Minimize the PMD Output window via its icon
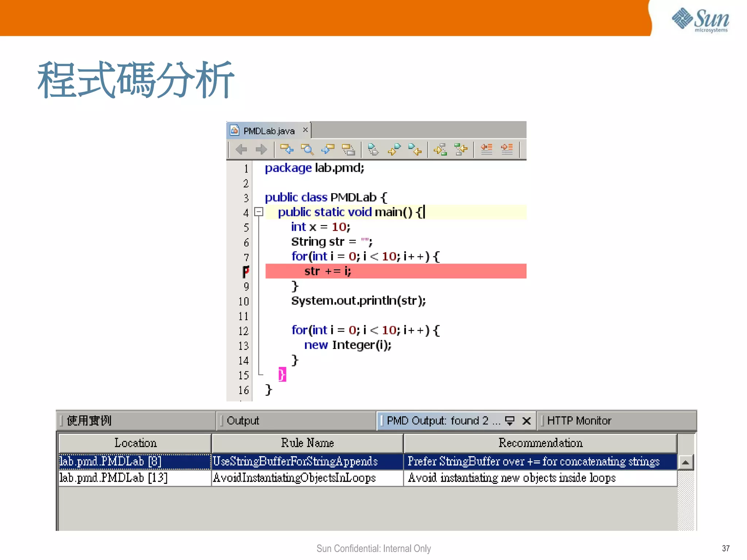Image resolution: width=747 pixels, height=560 pixels. [509, 421]
